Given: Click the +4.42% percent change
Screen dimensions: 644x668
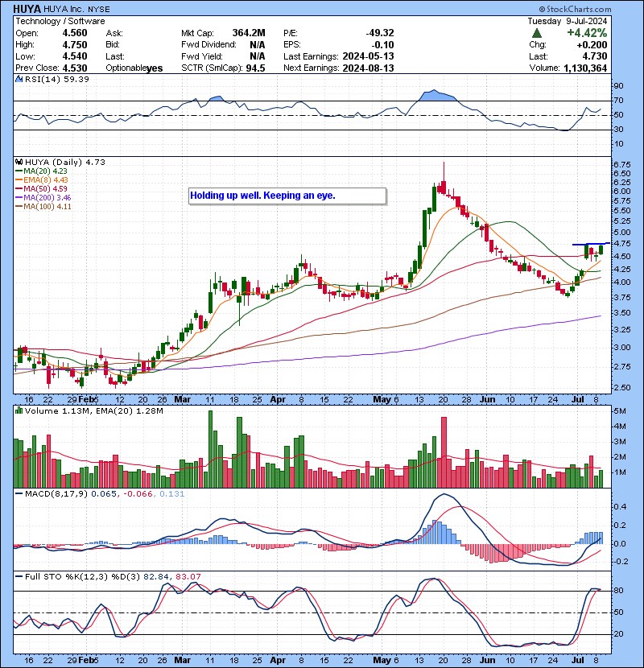Looking at the screenshot, I should click(x=587, y=33).
